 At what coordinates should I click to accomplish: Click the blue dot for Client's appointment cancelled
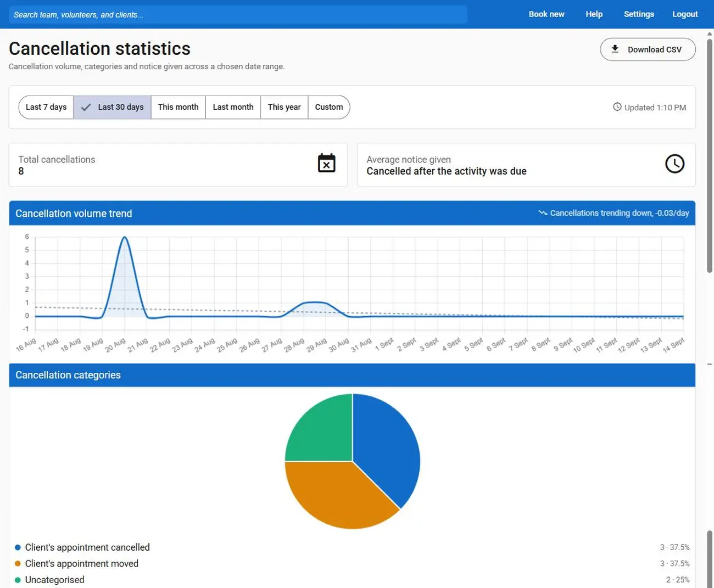coord(18,547)
